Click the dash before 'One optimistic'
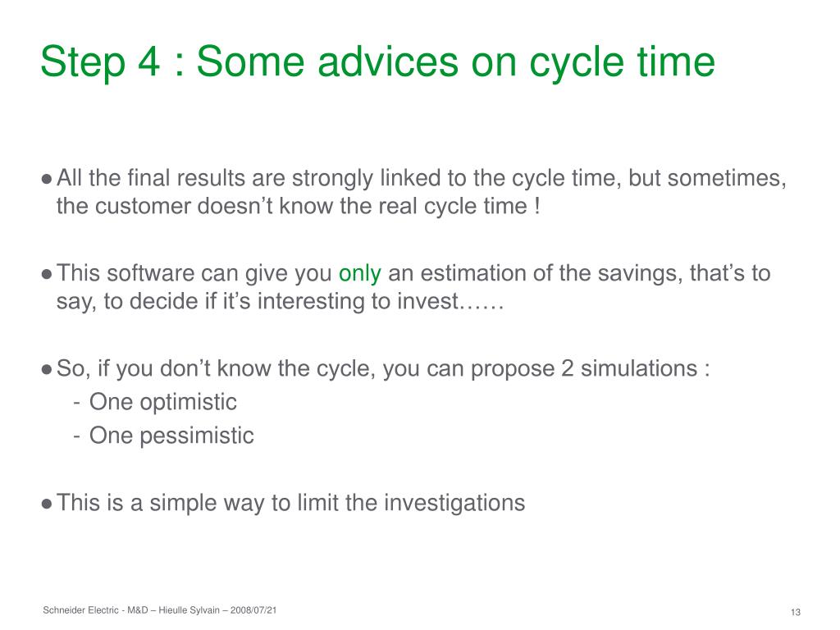 click(x=77, y=403)
